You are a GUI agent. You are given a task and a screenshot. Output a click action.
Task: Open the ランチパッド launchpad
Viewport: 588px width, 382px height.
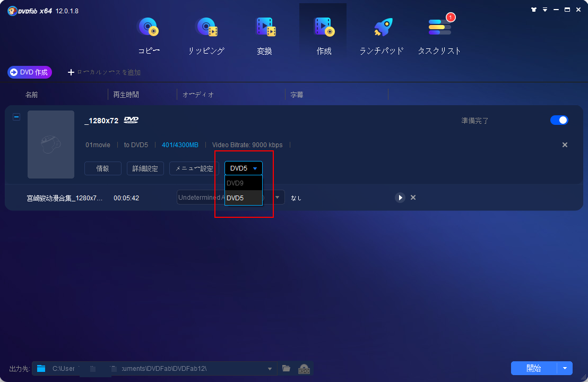click(x=382, y=37)
